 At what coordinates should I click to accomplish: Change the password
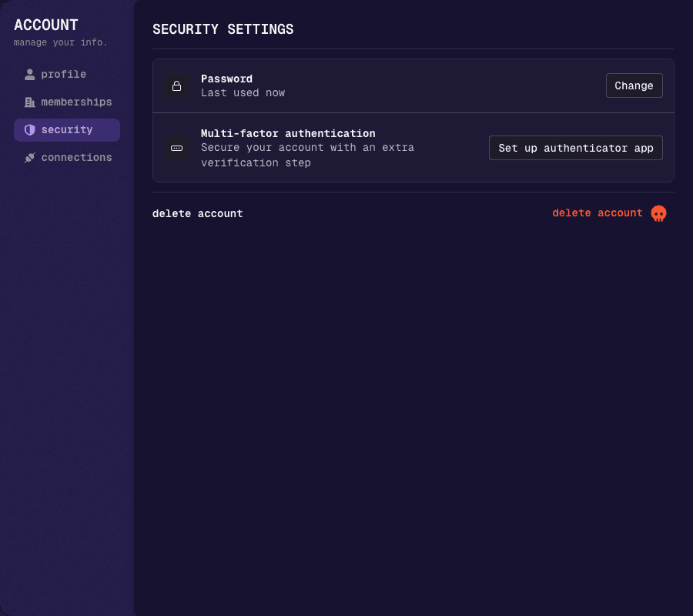click(634, 85)
